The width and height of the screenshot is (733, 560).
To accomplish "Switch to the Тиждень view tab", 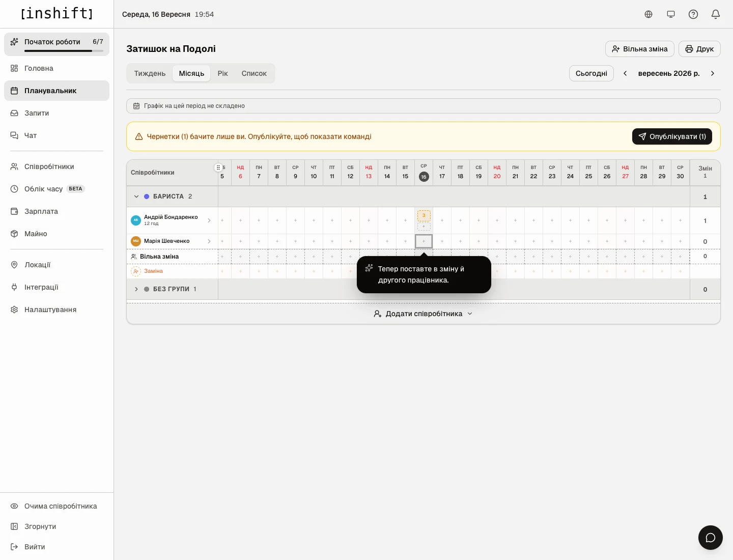I will click(x=150, y=73).
